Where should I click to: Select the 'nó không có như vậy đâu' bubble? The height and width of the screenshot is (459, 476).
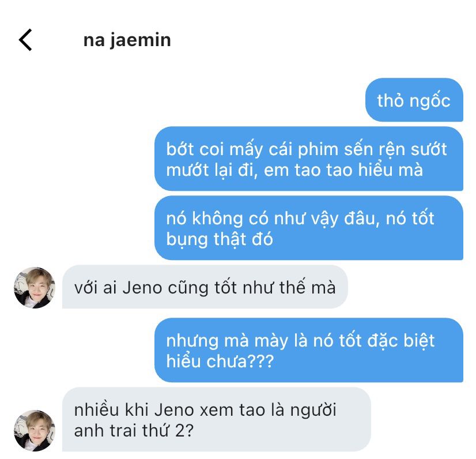pyautogui.click(x=309, y=228)
